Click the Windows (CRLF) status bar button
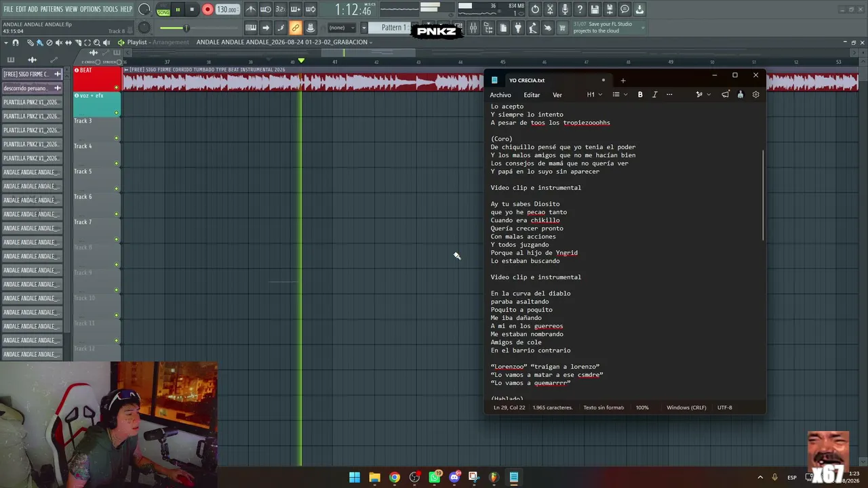The width and height of the screenshot is (868, 488). 686,407
